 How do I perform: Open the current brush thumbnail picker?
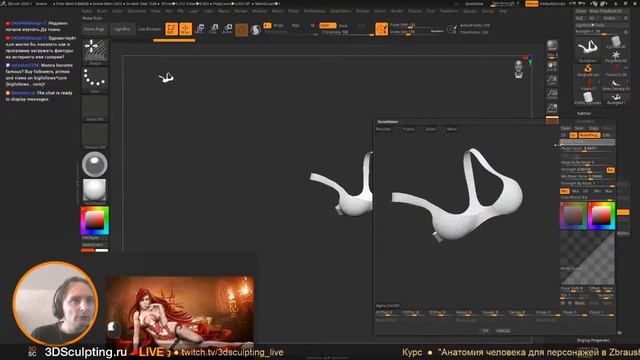coord(95,51)
